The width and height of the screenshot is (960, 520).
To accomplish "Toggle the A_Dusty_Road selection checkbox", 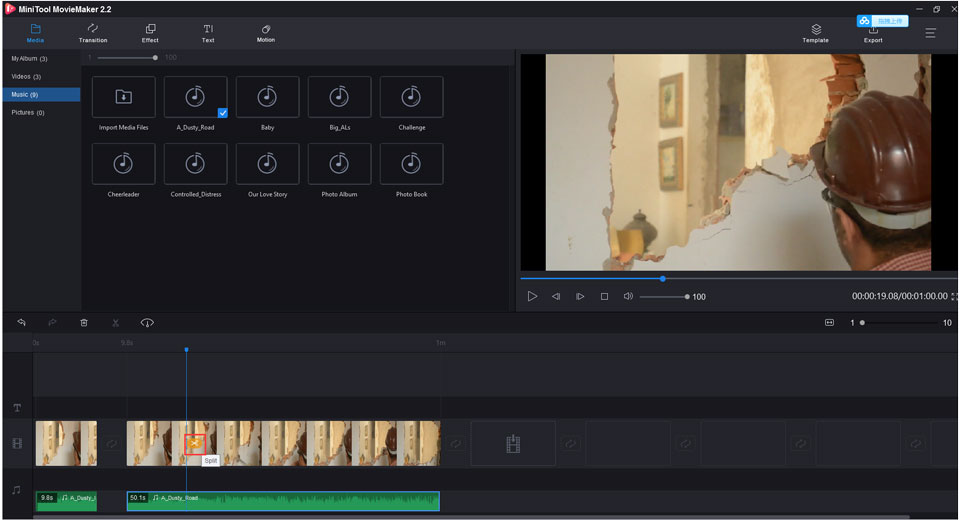I will (222, 113).
